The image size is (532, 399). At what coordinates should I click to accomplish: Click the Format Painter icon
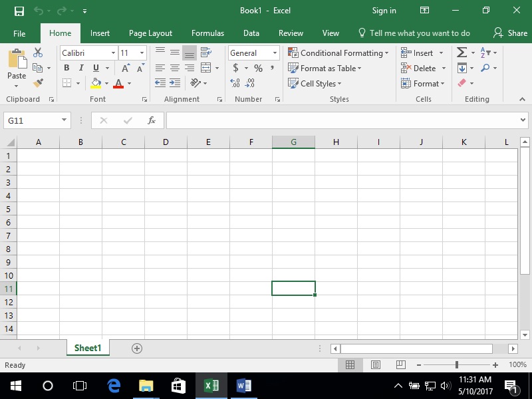click(x=36, y=82)
